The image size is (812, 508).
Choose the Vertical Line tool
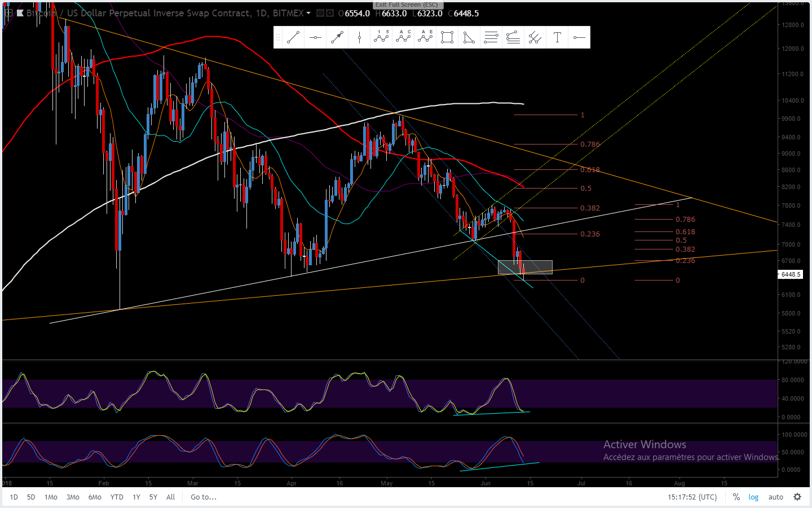pyautogui.click(x=359, y=38)
